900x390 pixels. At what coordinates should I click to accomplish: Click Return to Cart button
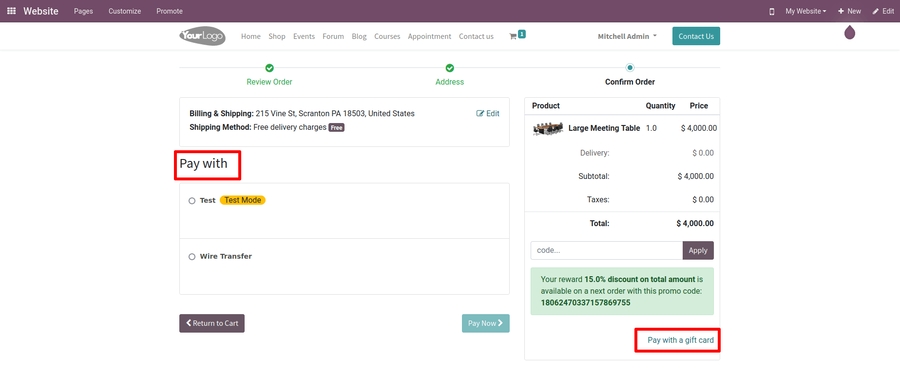[x=212, y=323]
